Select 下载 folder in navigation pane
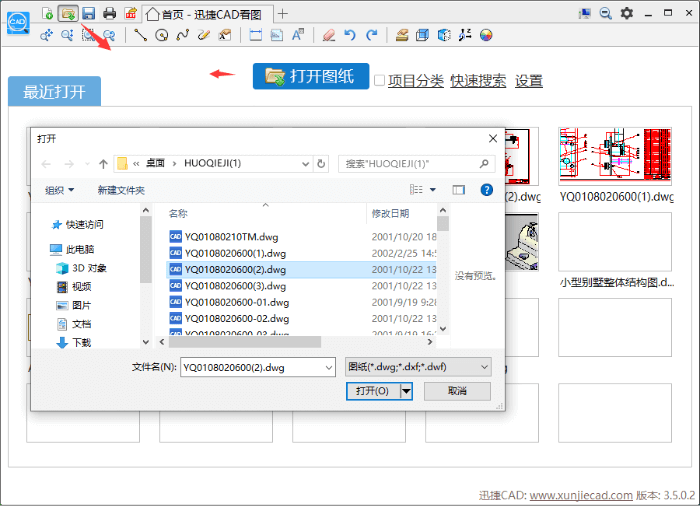Screen dimensions: 700x506 pos(74,343)
